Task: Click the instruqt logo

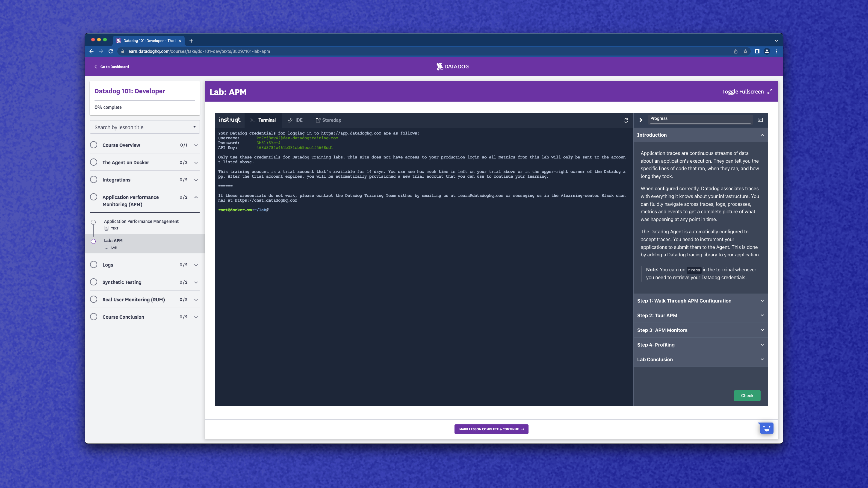Action: 230,120
